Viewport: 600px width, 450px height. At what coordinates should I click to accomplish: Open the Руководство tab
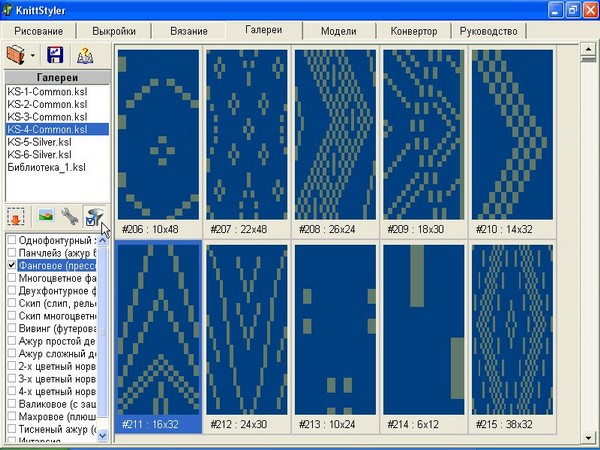489,31
